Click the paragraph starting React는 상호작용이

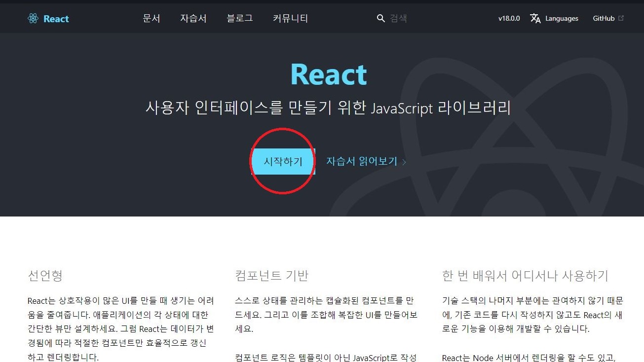(x=121, y=329)
